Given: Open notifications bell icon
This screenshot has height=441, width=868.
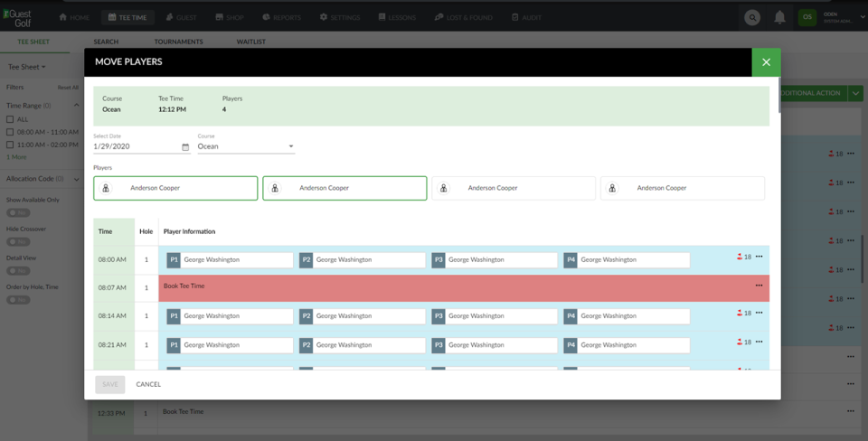Looking at the screenshot, I should coord(779,17).
